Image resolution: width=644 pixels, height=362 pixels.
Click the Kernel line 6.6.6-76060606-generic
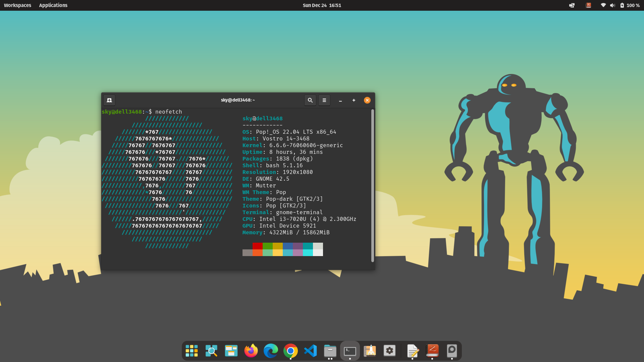(292, 145)
